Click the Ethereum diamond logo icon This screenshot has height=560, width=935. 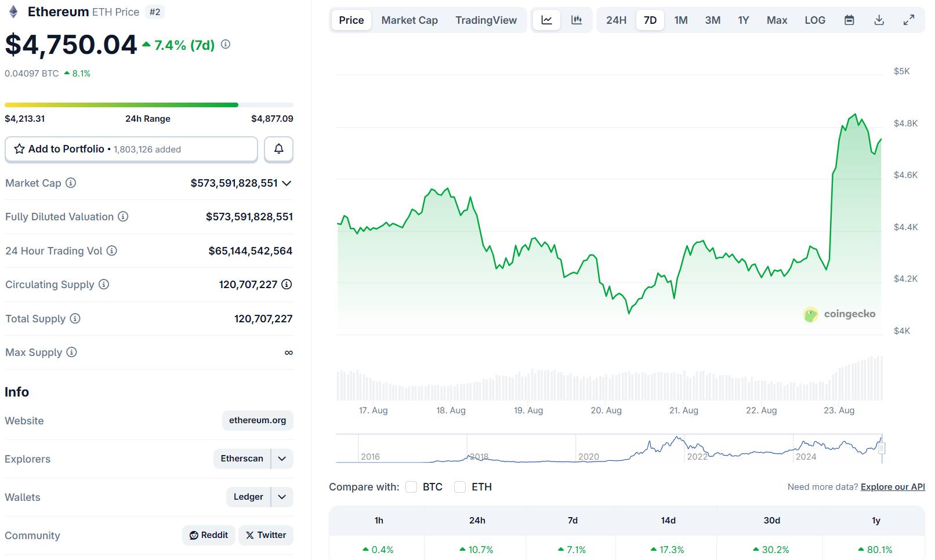pos(13,12)
